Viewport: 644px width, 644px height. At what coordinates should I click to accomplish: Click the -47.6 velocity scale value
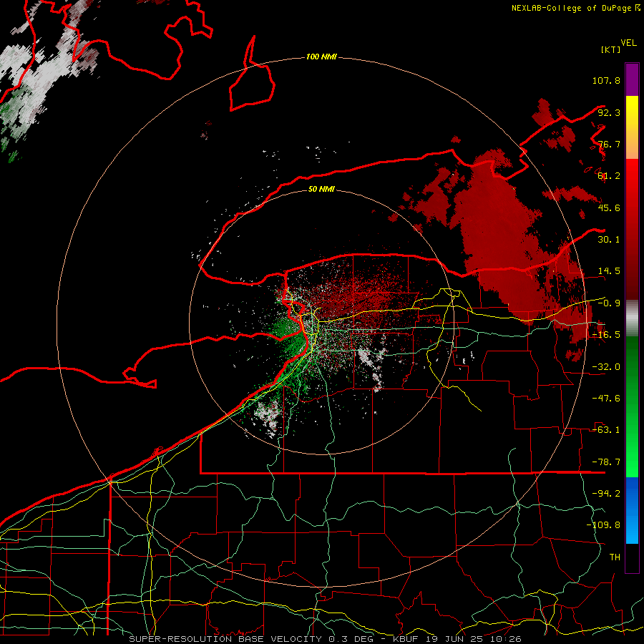606,399
